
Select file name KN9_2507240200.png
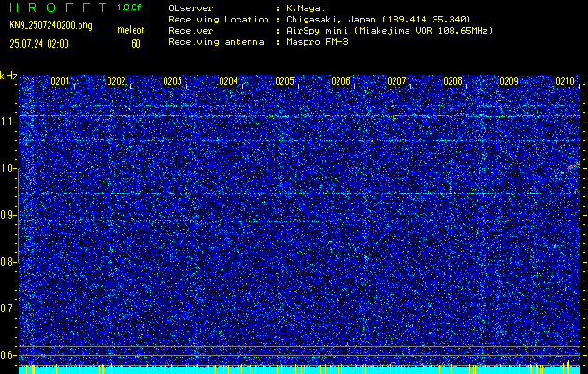tap(50, 26)
